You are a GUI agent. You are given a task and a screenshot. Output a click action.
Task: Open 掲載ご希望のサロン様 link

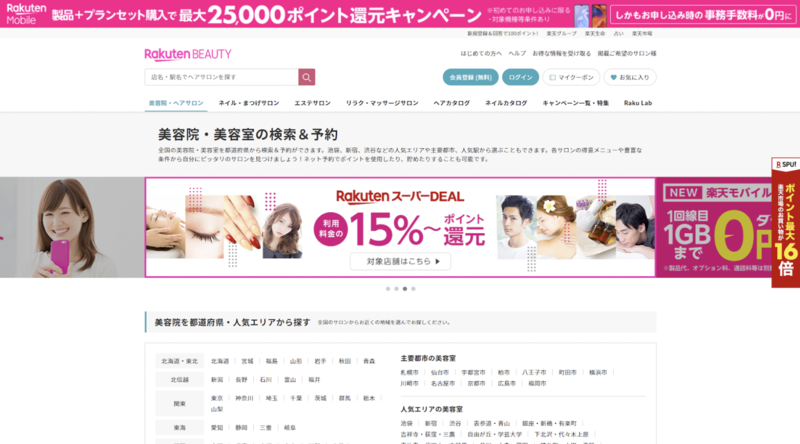coord(627,54)
